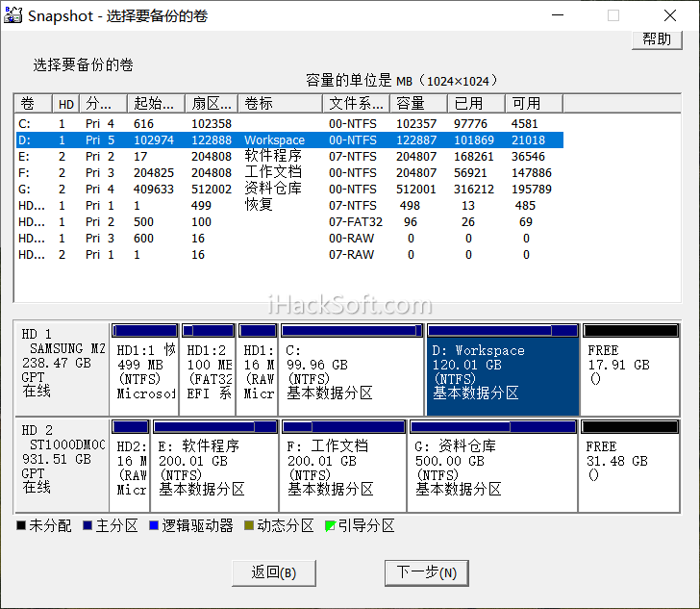Sort by the HD column header
This screenshot has height=609, width=700.
(66, 104)
